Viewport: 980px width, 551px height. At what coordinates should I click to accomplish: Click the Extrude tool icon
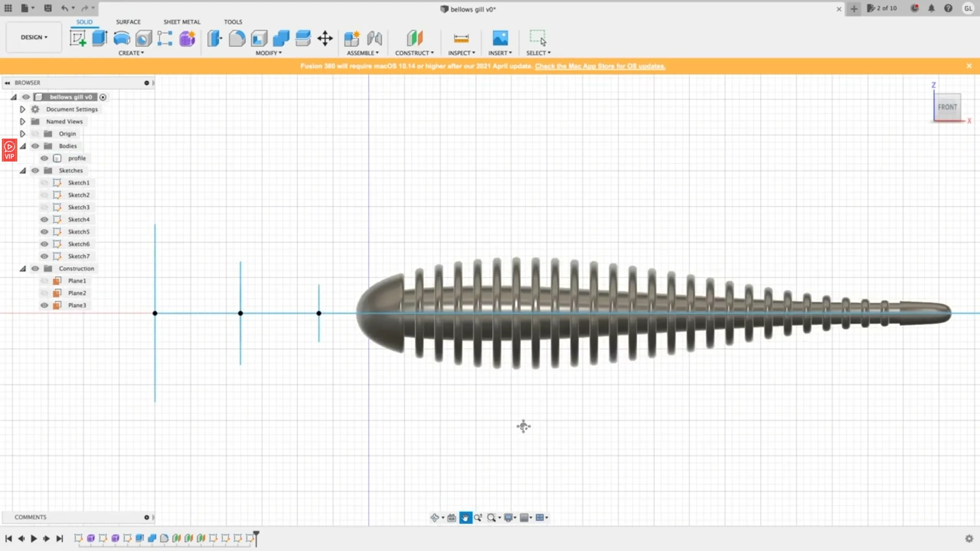coord(100,38)
